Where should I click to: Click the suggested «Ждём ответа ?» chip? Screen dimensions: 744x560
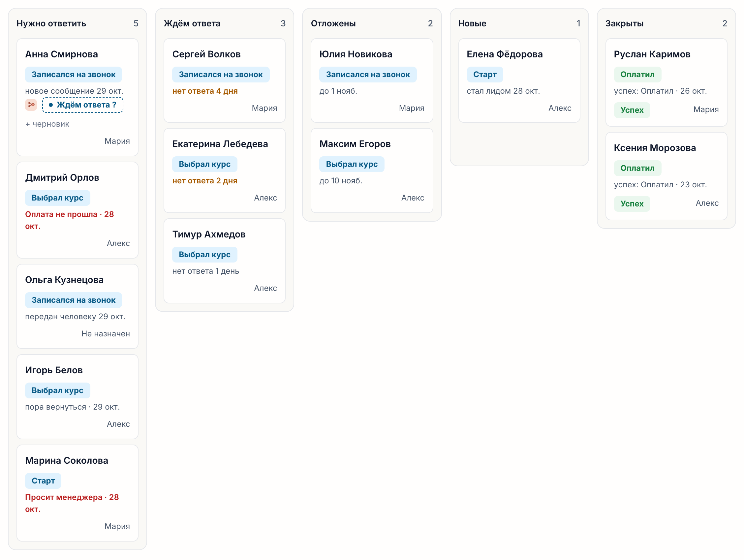pyautogui.click(x=83, y=105)
